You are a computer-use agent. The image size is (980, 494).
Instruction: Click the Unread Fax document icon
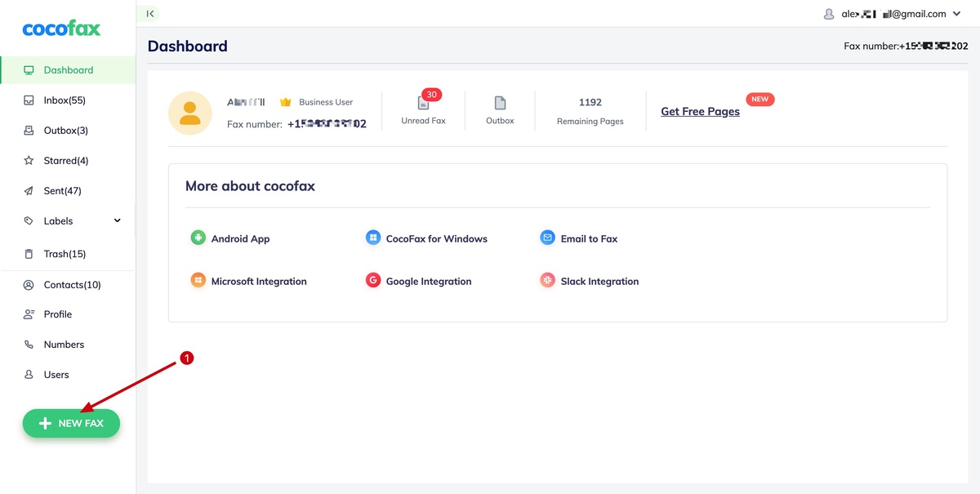[423, 103]
